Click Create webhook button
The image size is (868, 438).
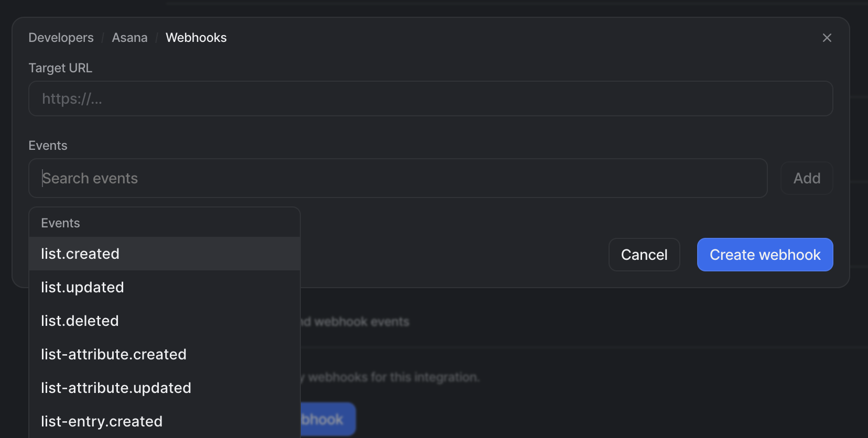[765, 255]
